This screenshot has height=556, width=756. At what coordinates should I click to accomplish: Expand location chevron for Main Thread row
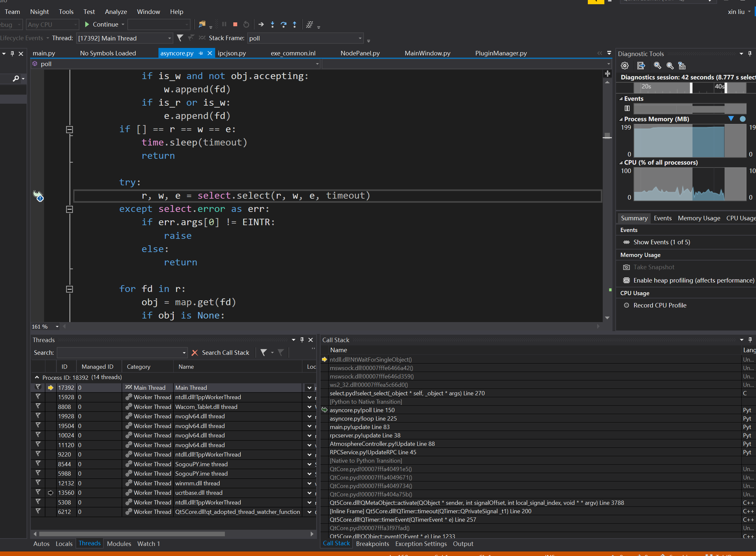(x=309, y=388)
